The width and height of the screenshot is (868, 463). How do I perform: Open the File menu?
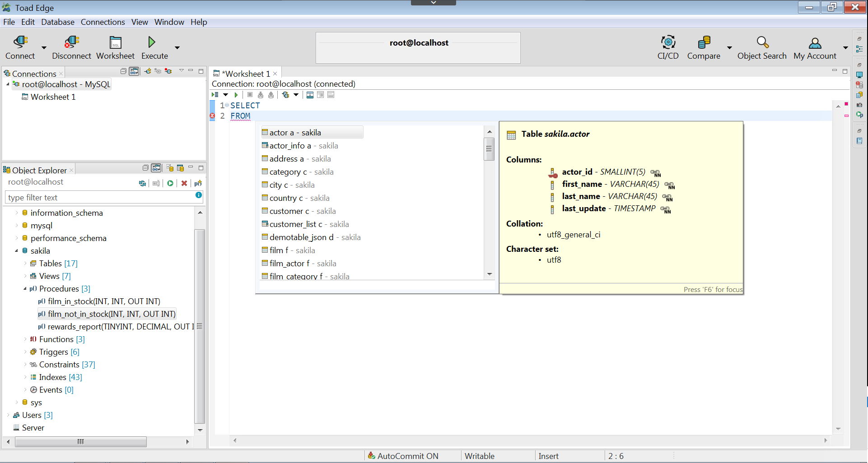point(9,22)
